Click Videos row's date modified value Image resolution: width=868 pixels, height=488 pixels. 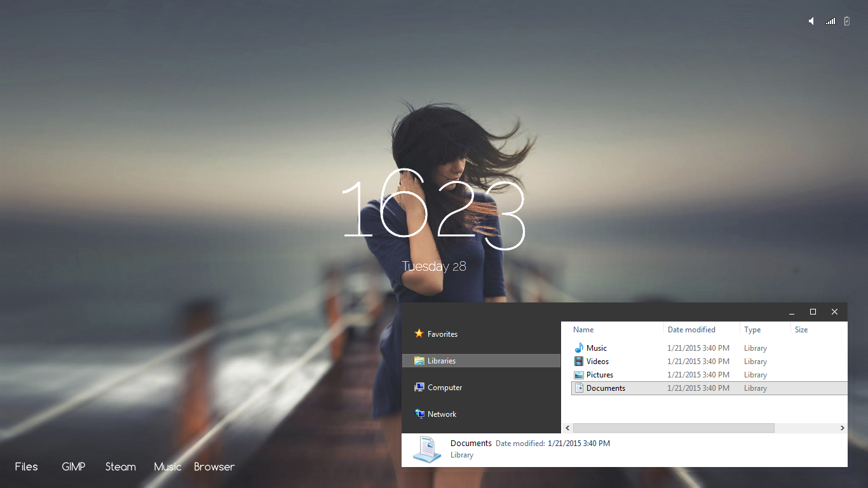698,362
